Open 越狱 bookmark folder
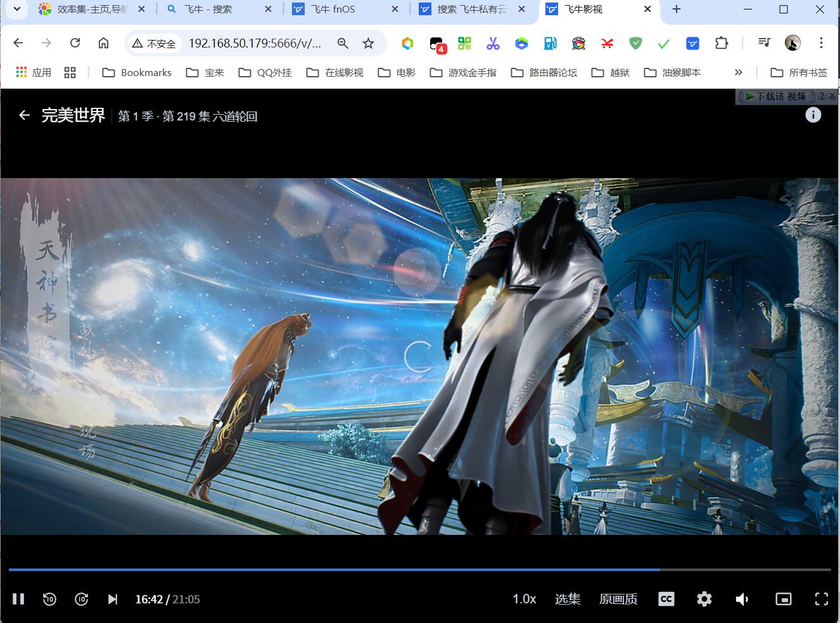Image resolution: width=840 pixels, height=623 pixels. [611, 72]
